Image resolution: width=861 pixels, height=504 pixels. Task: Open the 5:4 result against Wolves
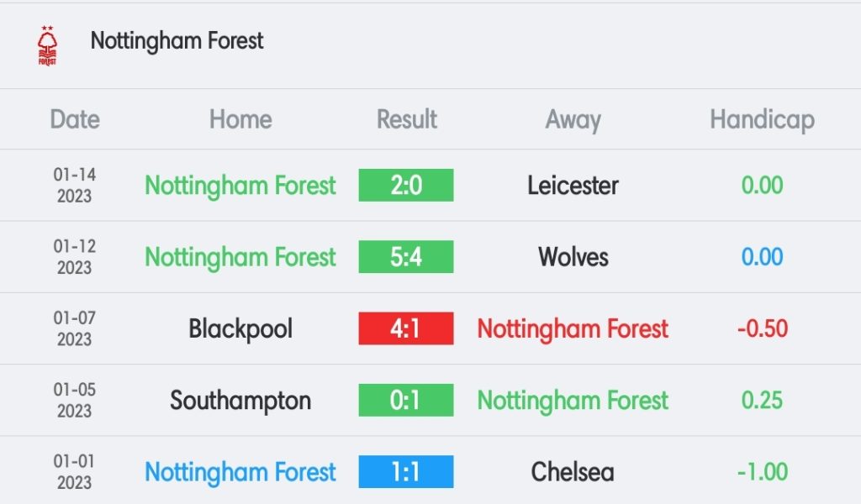[x=406, y=257]
